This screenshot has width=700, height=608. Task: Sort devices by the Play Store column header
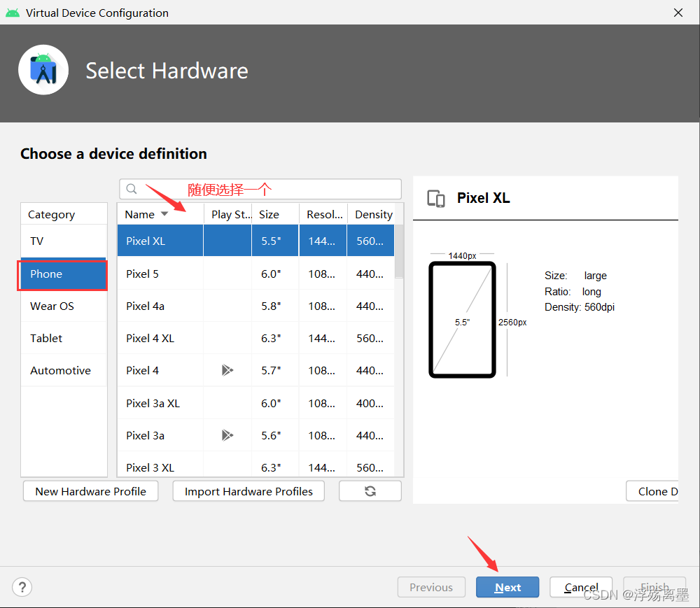coord(228,214)
